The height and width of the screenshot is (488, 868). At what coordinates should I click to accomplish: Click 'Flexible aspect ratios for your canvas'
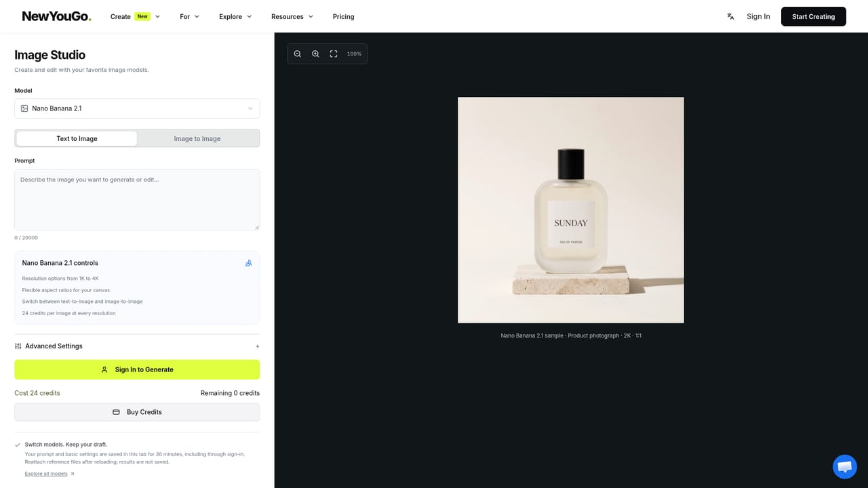66,290
